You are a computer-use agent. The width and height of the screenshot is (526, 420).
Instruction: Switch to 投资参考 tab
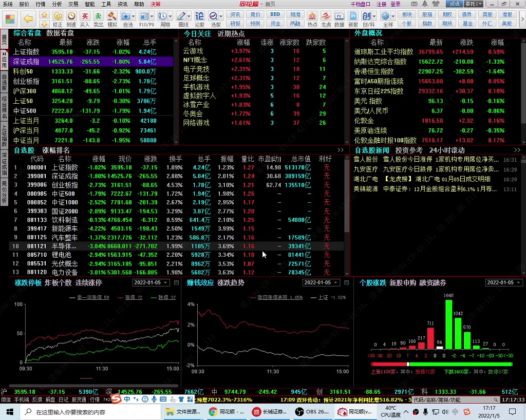409,150
